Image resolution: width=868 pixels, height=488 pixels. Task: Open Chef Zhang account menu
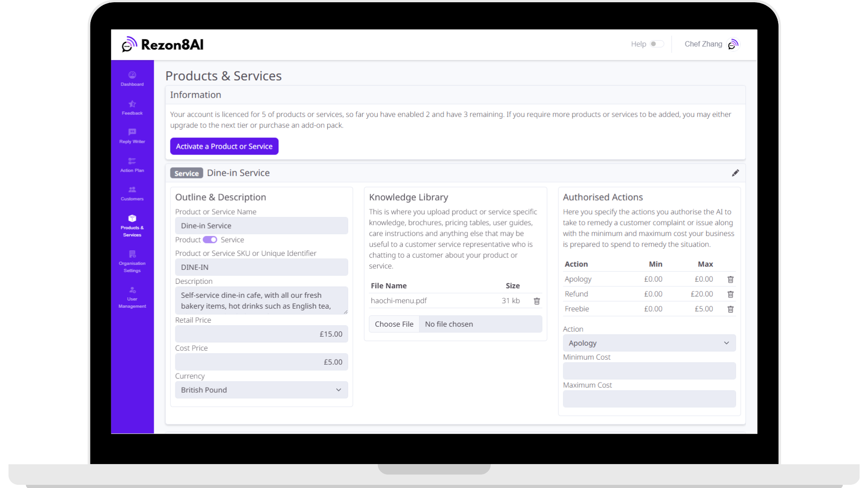pyautogui.click(x=711, y=44)
